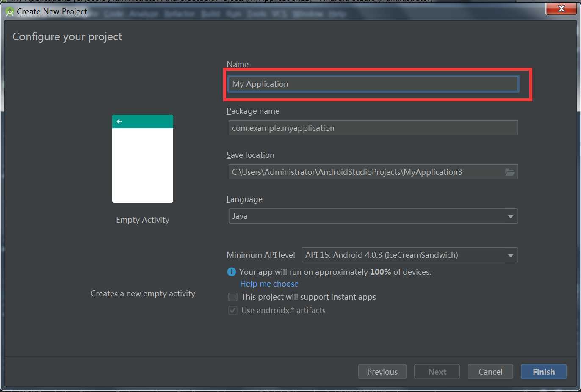Click the blue info icon beside device coverage text
Screen dimensions: 581x392
[232, 272]
